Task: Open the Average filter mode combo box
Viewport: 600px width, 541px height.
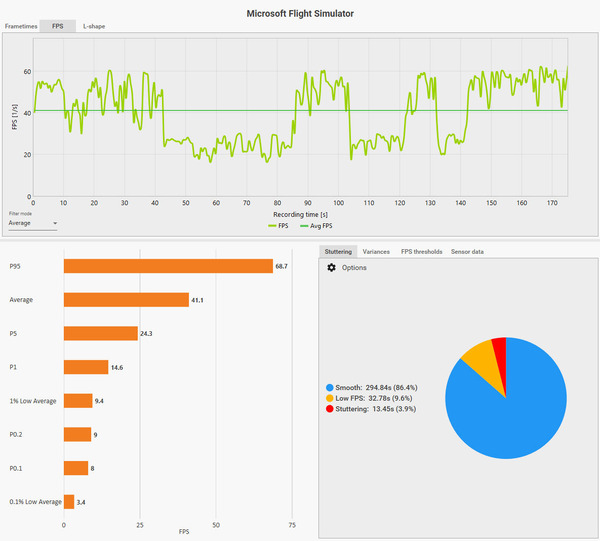Action: tap(33, 223)
